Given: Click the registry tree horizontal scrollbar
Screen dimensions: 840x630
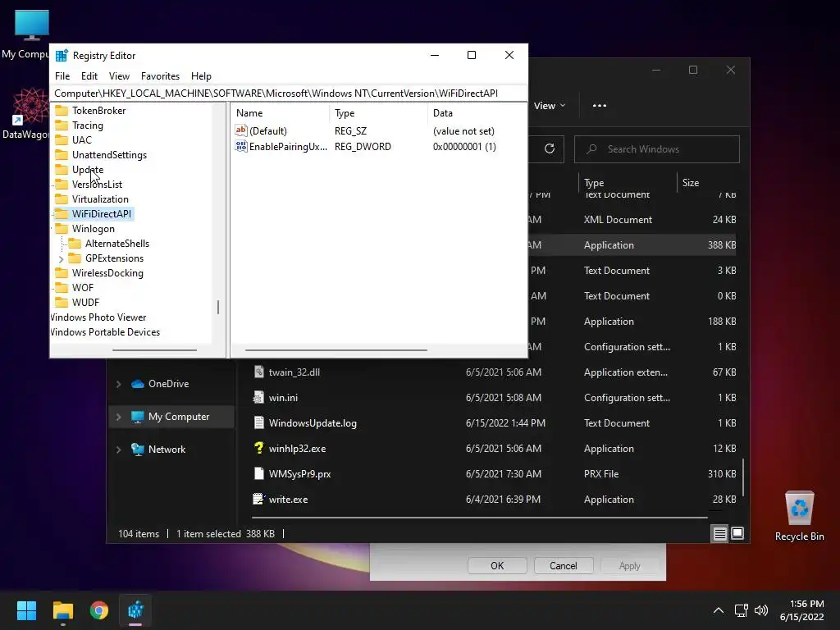Looking at the screenshot, I should click(154, 350).
